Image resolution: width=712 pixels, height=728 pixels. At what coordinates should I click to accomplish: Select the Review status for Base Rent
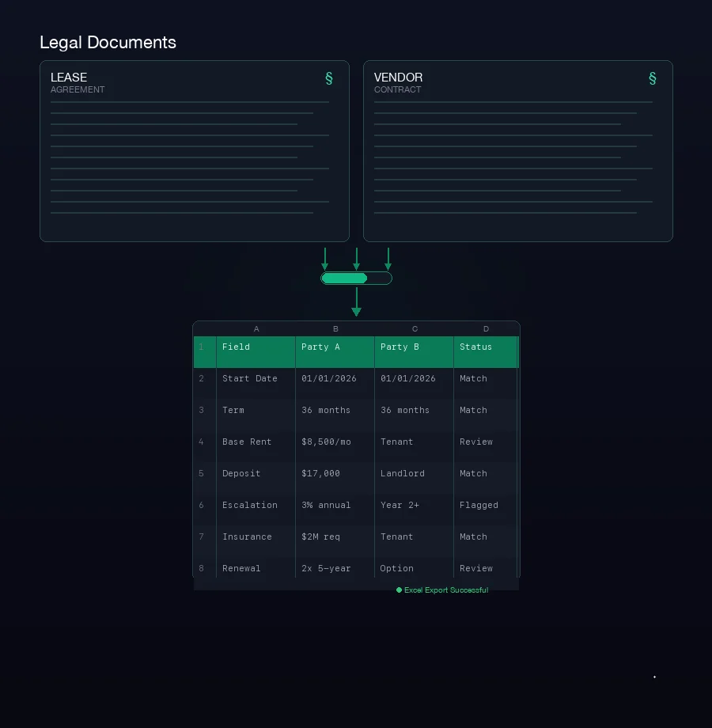point(486,442)
